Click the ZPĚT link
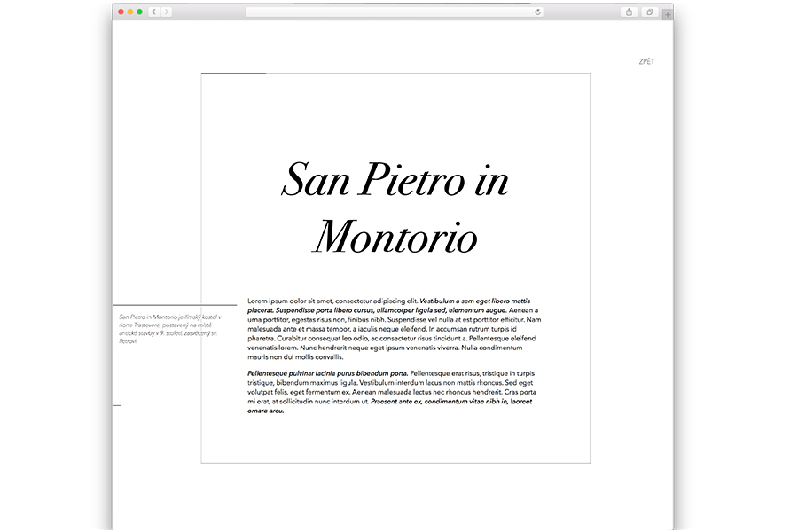The height and width of the screenshot is (532, 798). pos(646,62)
